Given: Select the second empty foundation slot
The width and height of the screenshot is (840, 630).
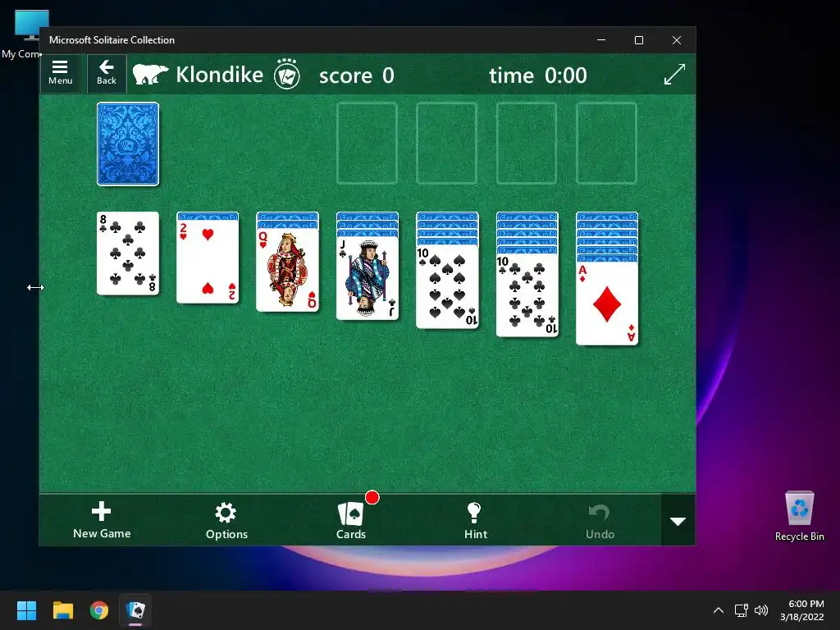Looking at the screenshot, I should coord(447,144).
